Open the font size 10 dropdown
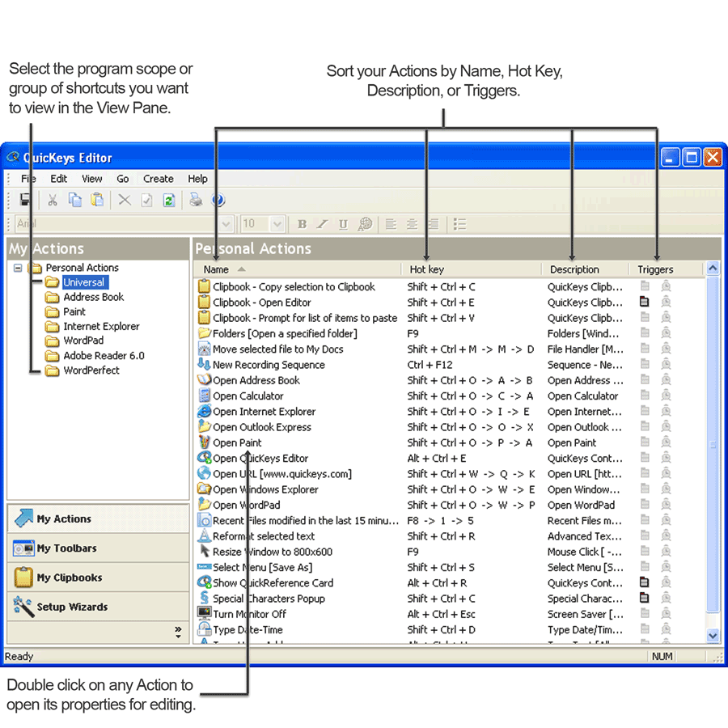The image size is (728, 728). pyautogui.click(x=277, y=224)
